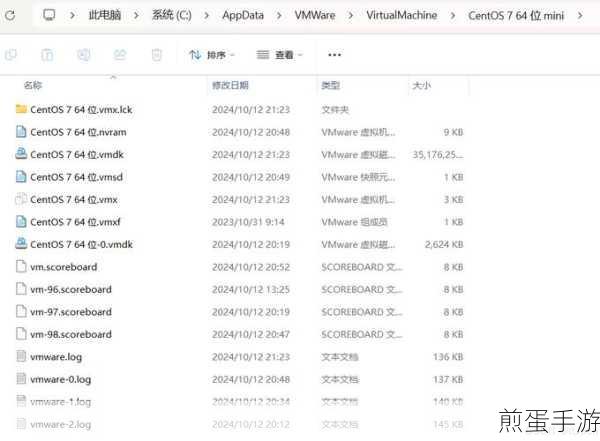
Task: Click CentOS 7 64 位 mini breadcrumb
Action: pyautogui.click(x=516, y=16)
